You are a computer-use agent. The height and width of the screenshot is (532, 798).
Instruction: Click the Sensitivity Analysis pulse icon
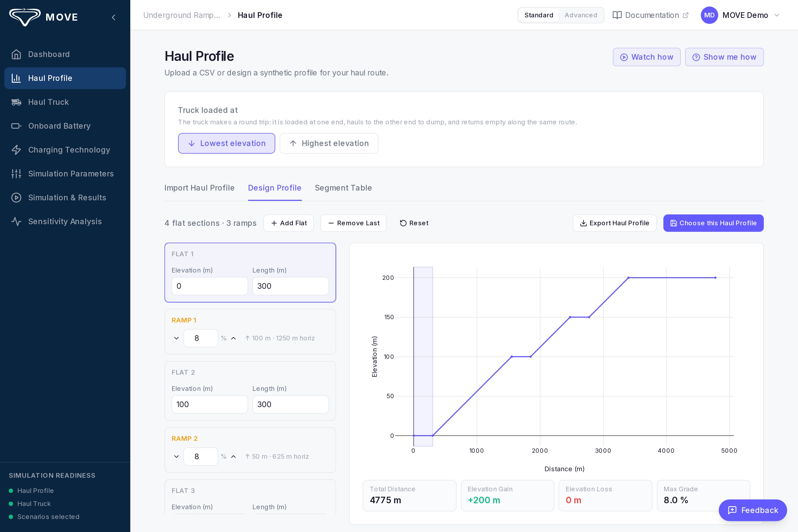click(x=16, y=221)
